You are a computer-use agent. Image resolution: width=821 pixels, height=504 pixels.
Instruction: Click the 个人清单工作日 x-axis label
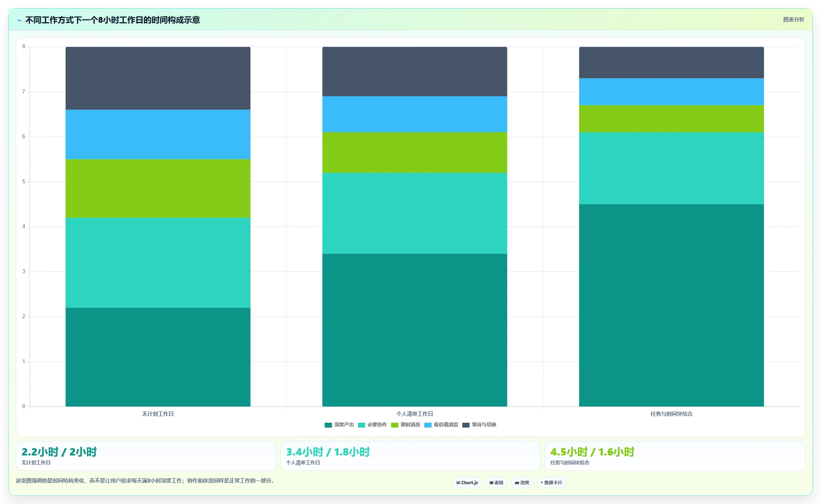(415, 414)
